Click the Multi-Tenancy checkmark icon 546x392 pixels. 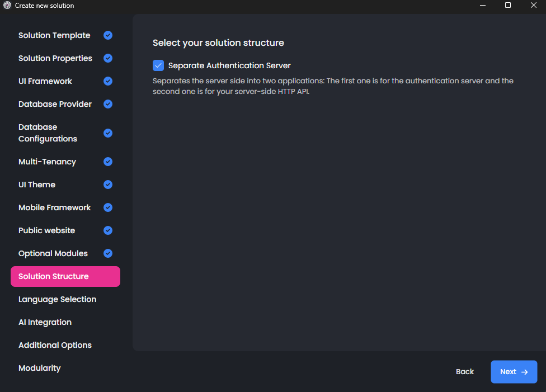[x=108, y=162]
